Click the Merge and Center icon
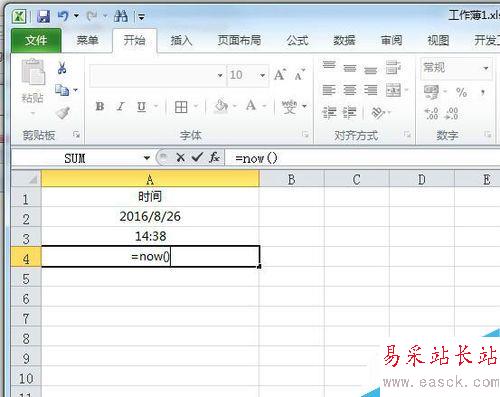The image size is (500, 397). [x=393, y=90]
